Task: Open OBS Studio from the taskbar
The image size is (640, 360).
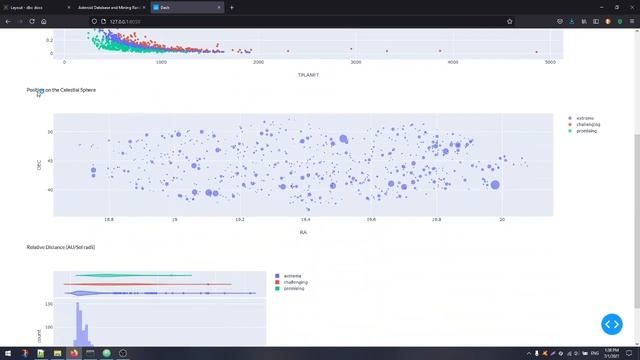Action: (x=123, y=353)
